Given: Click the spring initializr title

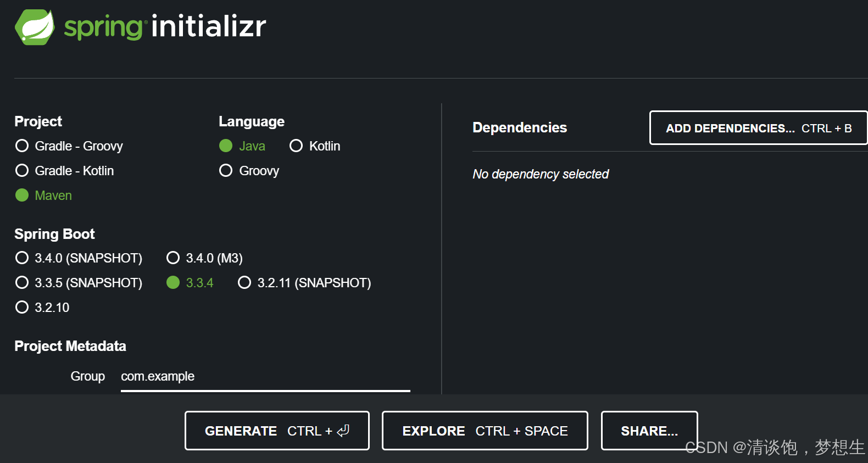Looking at the screenshot, I should [x=165, y=26].
